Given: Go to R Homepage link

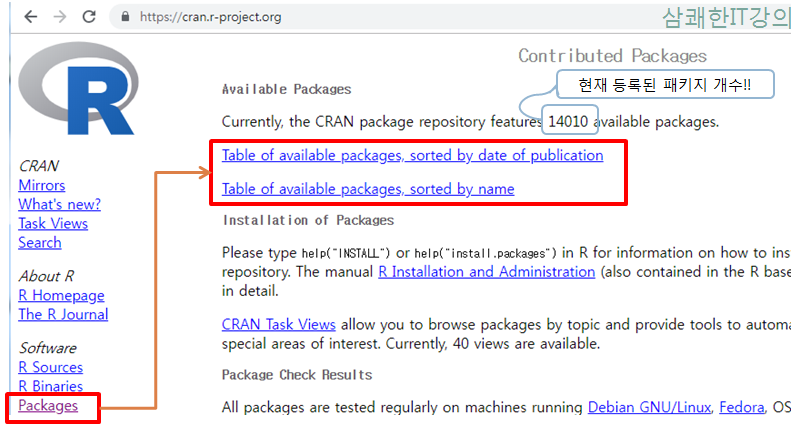Looking at the screenshot, I should coord(61,295).
